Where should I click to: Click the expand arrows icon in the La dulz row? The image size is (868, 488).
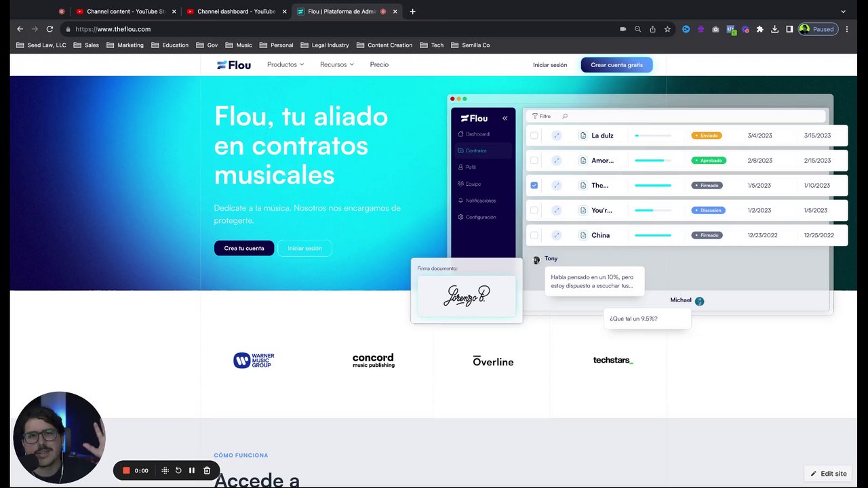[x=557, y=136]
